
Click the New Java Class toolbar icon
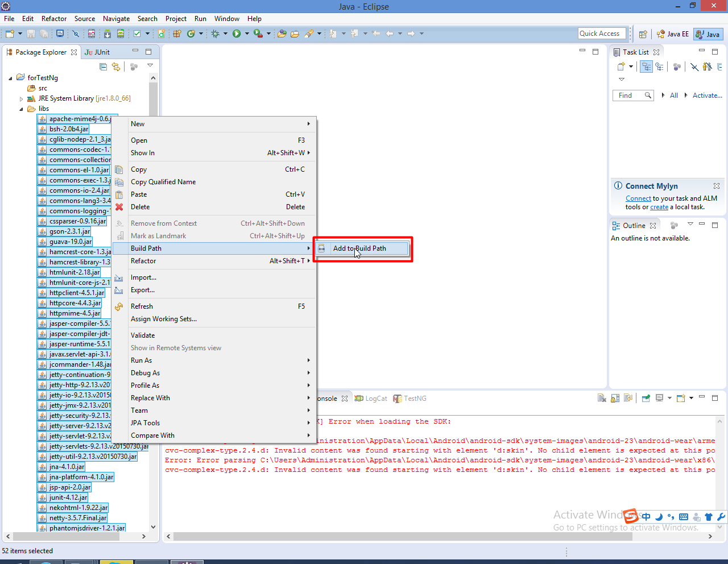click(x=192, y=34)
